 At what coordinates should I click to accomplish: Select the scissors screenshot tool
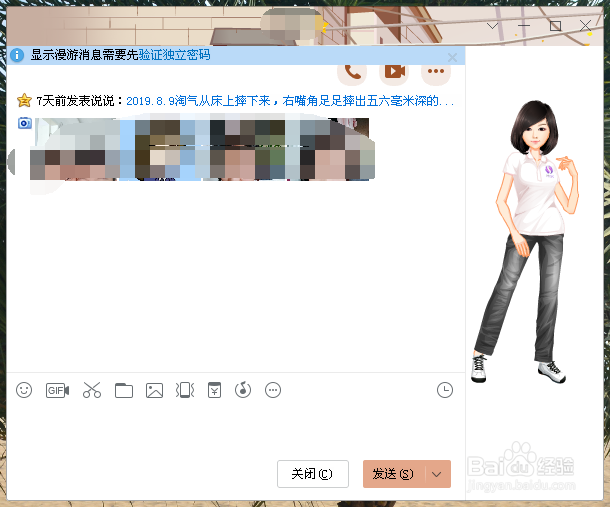click(x=92, y=390)
